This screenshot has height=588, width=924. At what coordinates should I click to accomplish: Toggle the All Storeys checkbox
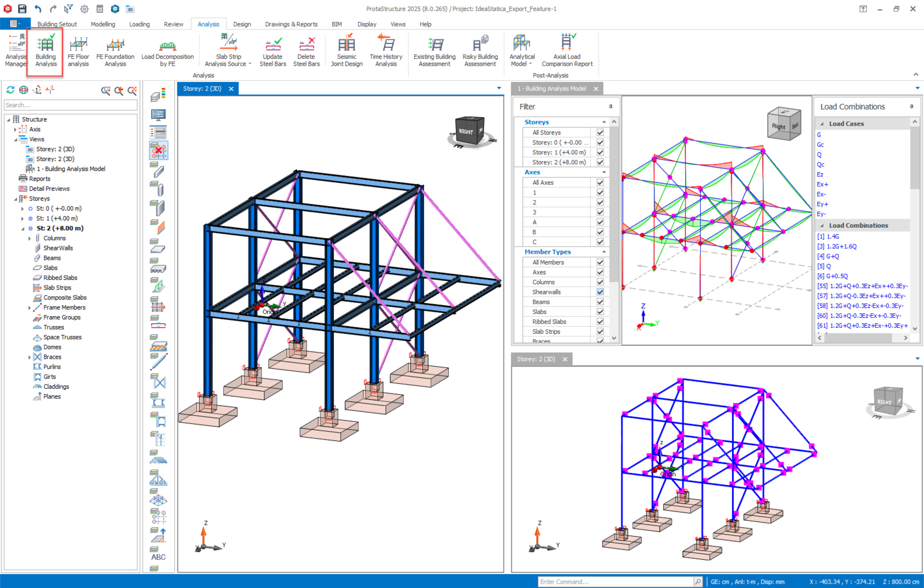(600, 132)
